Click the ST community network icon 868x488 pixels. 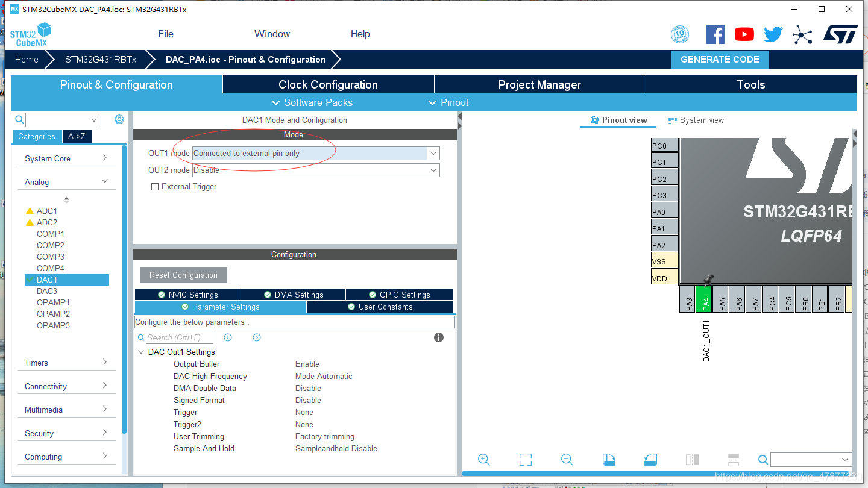pyautogui.click(x=802, y=34)
